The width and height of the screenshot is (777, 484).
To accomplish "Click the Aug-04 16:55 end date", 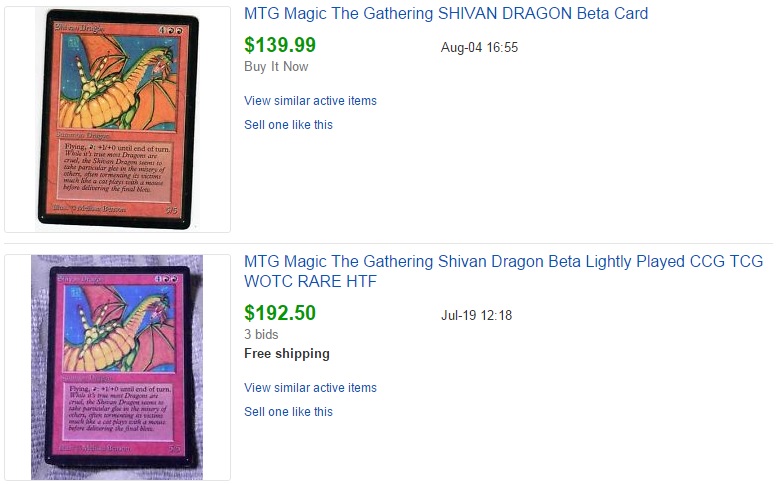I will pos(479,47).
